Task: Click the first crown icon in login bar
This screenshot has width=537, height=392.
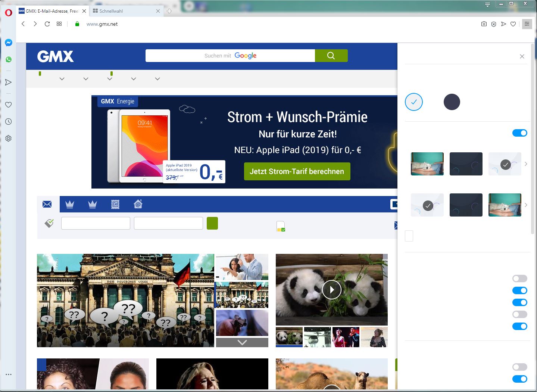Action: click(70, 204)
